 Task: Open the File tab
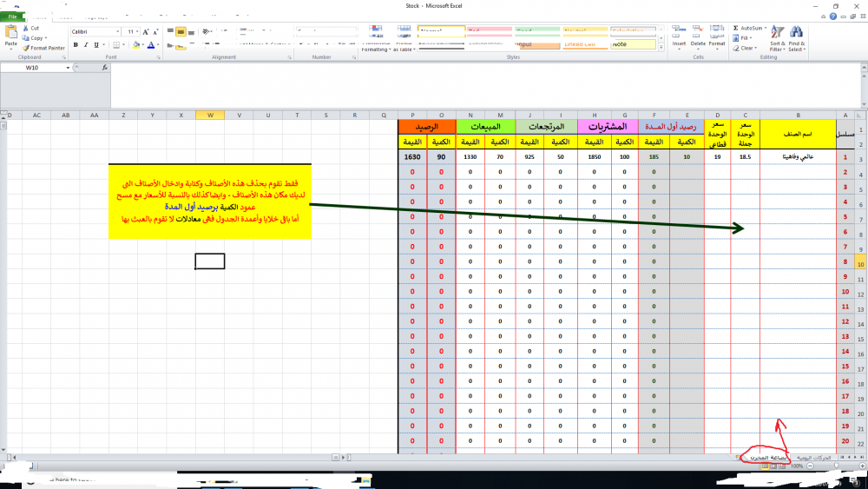(x=12, y=17)
